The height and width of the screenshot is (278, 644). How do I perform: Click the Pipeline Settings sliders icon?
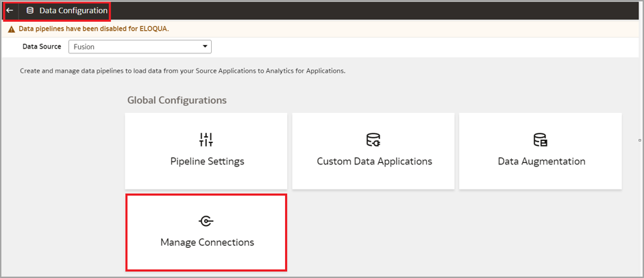click(x=206, y=140)
